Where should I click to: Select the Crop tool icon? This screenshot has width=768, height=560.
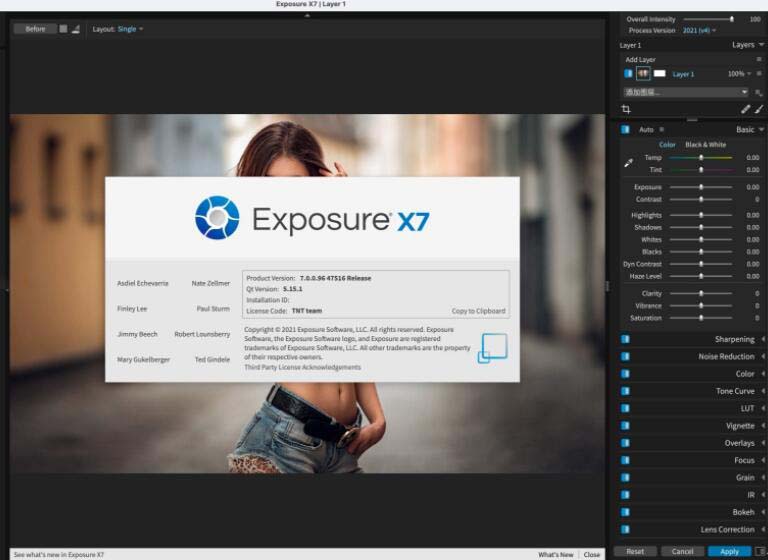click(625, 109)
